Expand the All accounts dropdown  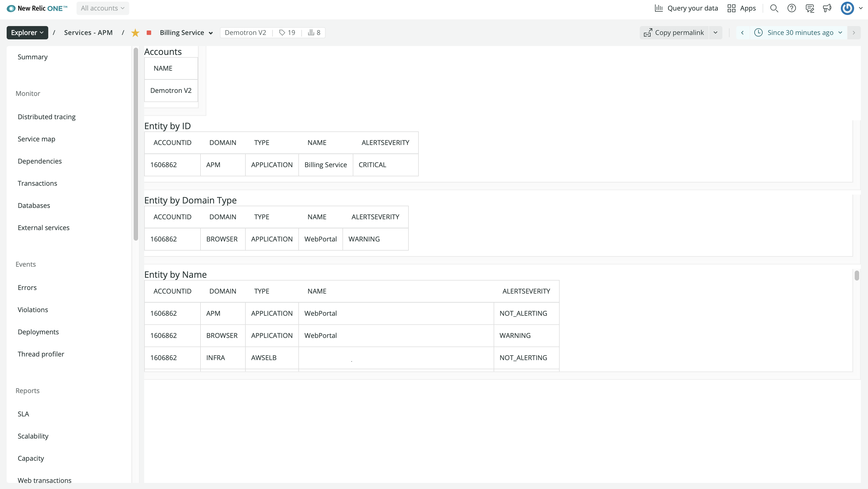click(x=102, y=8)
